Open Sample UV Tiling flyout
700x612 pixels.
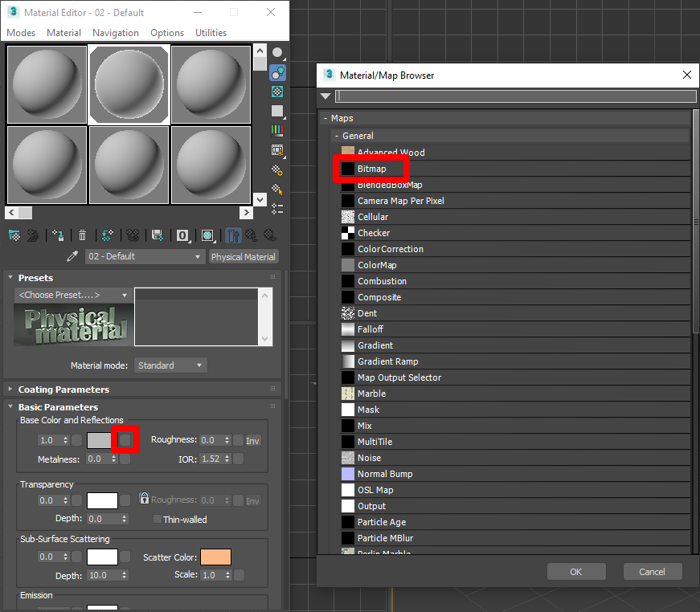pos(277,111)
